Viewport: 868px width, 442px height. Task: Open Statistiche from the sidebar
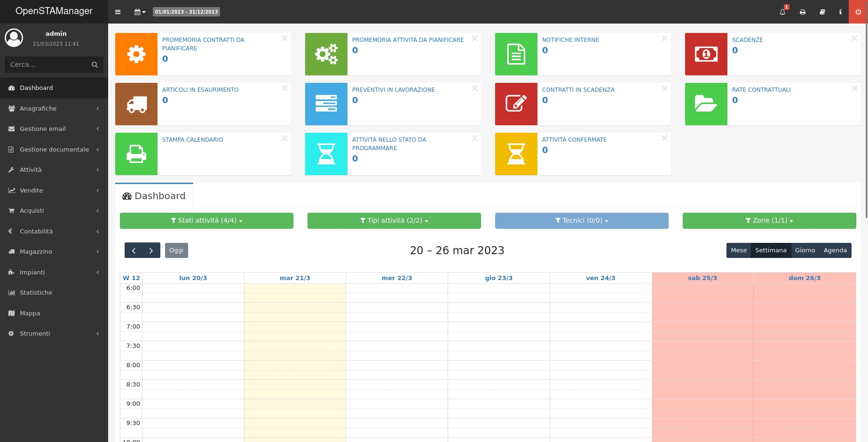[x=36, y=292]
